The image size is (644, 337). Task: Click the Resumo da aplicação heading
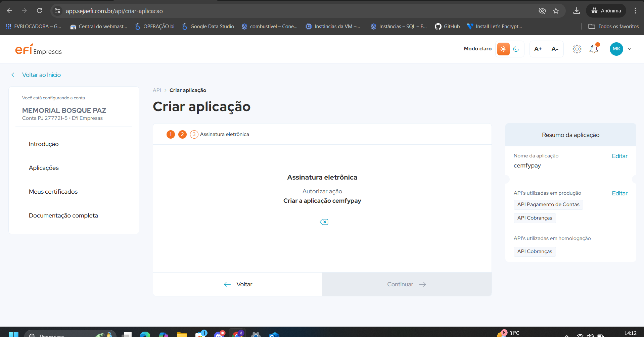coord(570,135)
